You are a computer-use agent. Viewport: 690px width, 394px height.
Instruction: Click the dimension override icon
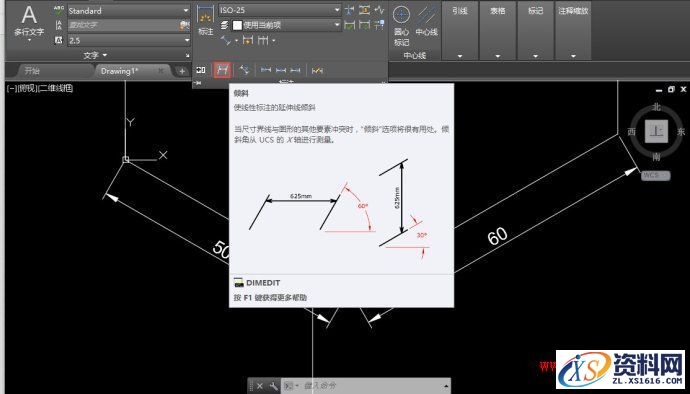pos(317,70)
